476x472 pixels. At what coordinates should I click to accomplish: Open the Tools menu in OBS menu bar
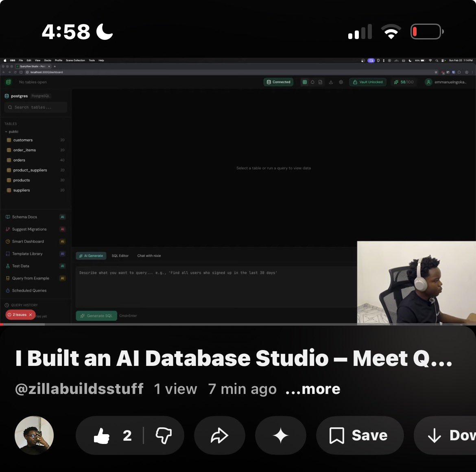coord(92,60)
